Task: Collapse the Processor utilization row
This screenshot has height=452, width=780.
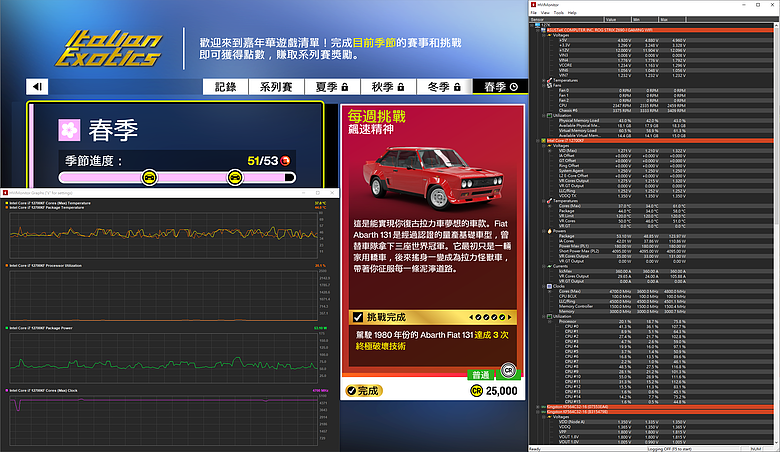Action: (x=550, y=321)
